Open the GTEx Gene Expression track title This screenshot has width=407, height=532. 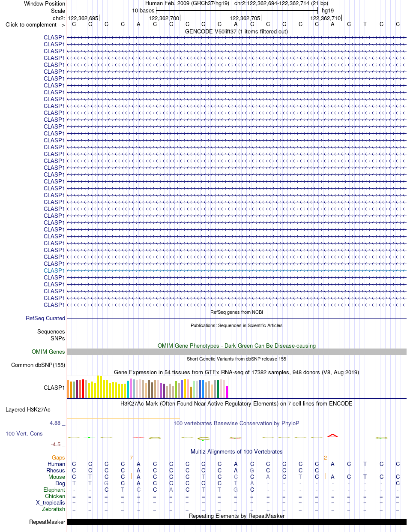pyautogui.click(x=236, y=372)
